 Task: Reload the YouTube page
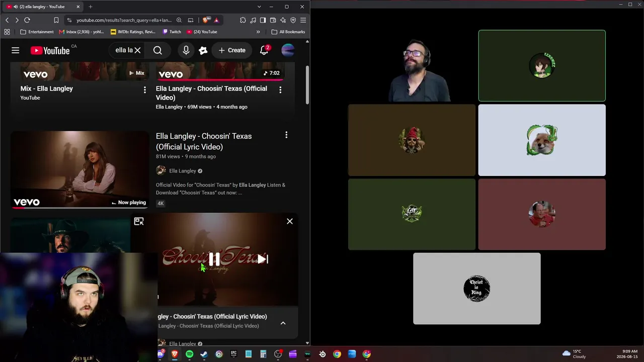(x=27, y=20)
